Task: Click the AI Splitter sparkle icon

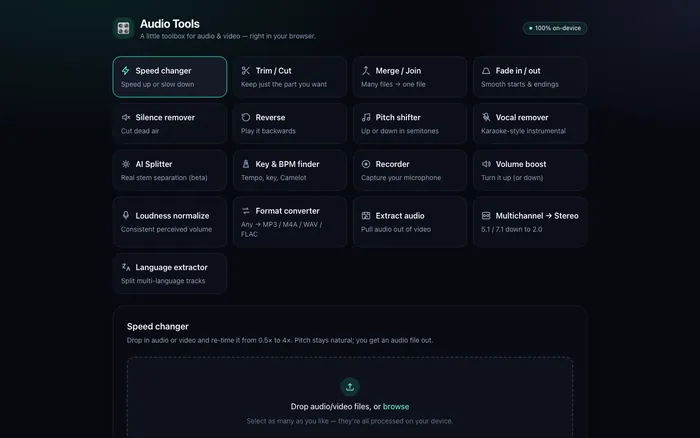Action: coord(125,164)
